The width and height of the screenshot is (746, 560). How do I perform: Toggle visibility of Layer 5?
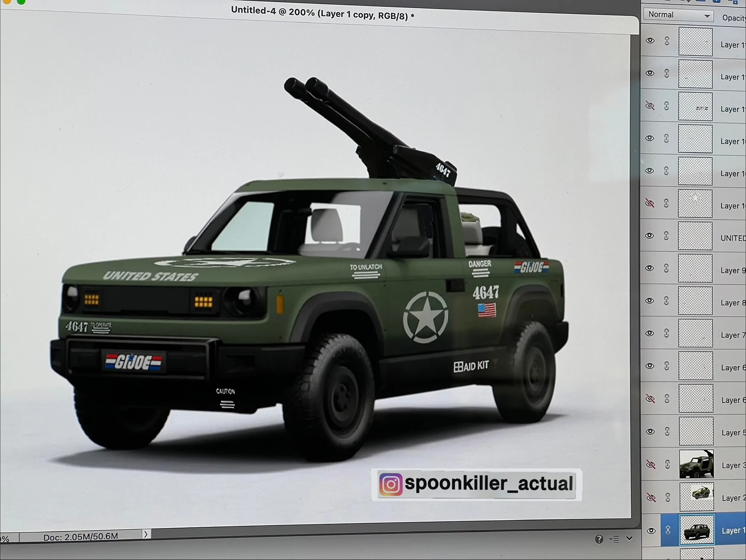(650, 431)
